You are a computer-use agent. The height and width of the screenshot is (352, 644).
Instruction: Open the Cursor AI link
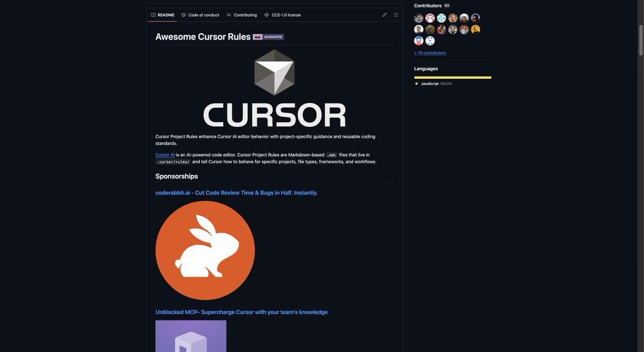click(x=165, y=155)
